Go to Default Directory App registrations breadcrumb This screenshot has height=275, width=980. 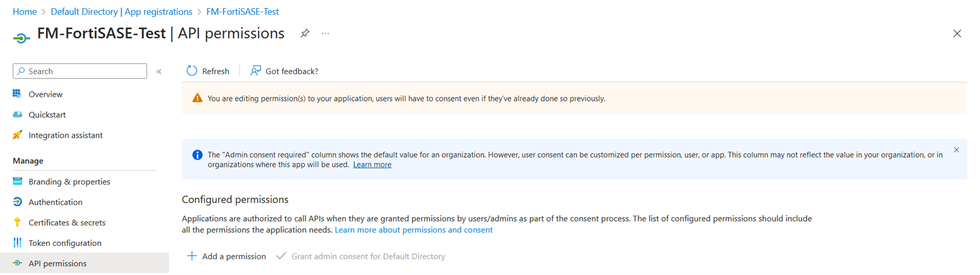tap(121, 12)
